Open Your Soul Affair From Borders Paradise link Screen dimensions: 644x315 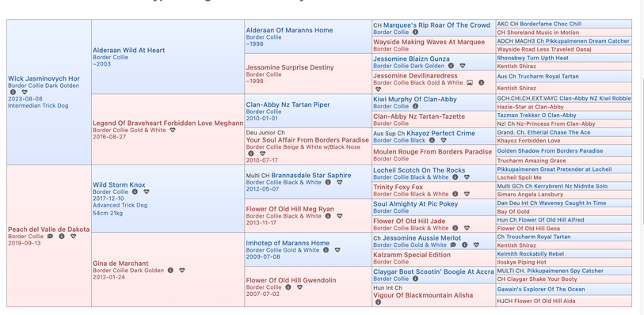click(x=307, y=140)
